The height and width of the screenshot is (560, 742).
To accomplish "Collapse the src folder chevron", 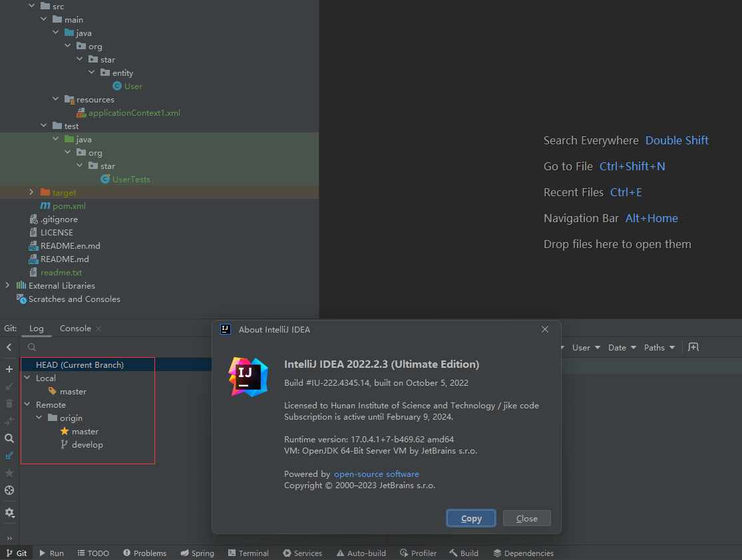I will tap(32, 6).
